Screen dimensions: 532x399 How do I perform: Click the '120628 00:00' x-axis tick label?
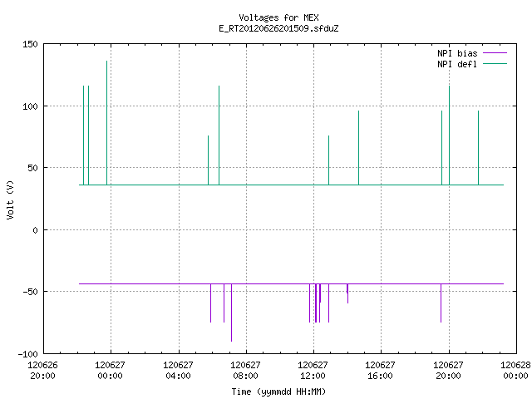coord(515,371)
